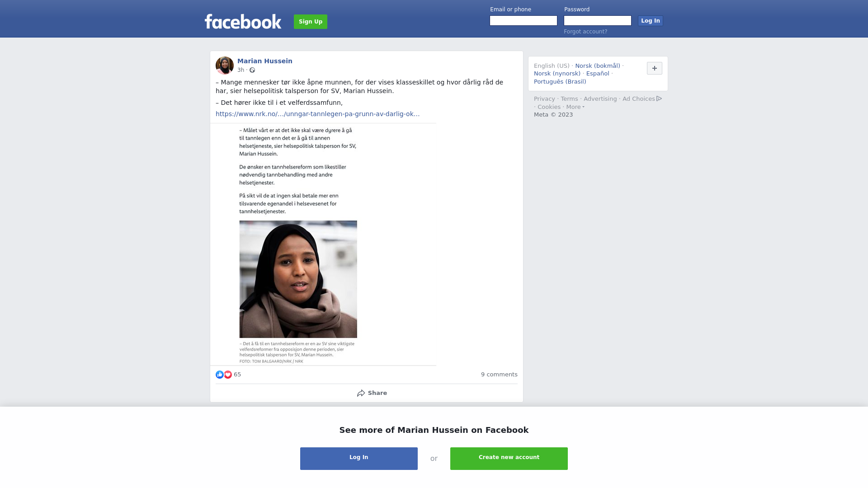Click the Share arrow icon
The width and height of the screenshot is (868, 488).
coord(361,393)
